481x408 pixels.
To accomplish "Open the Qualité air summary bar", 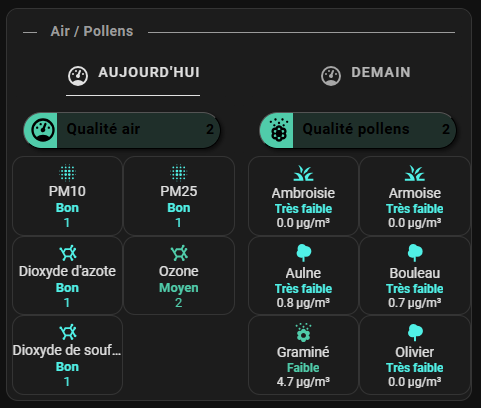I will point(122,130).
